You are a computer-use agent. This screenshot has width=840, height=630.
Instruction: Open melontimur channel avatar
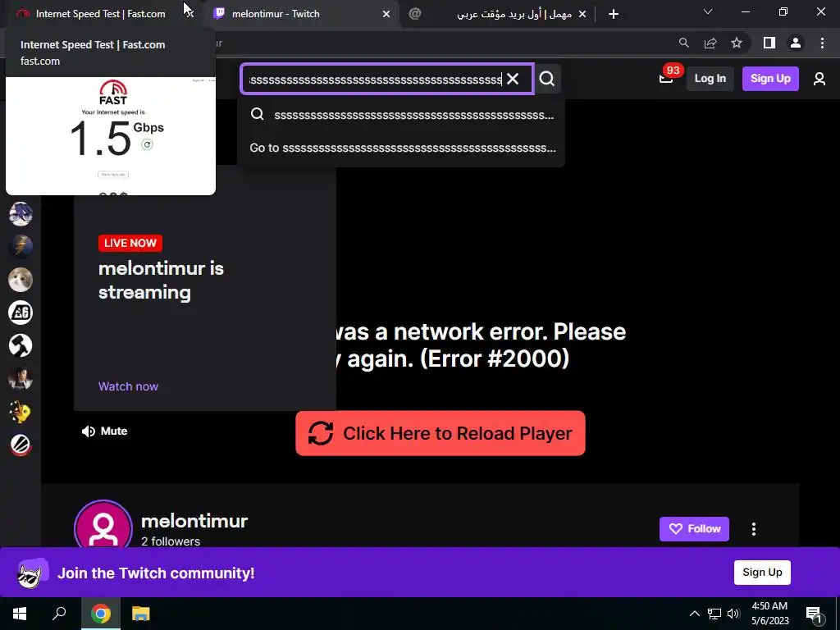click(103, 525)
